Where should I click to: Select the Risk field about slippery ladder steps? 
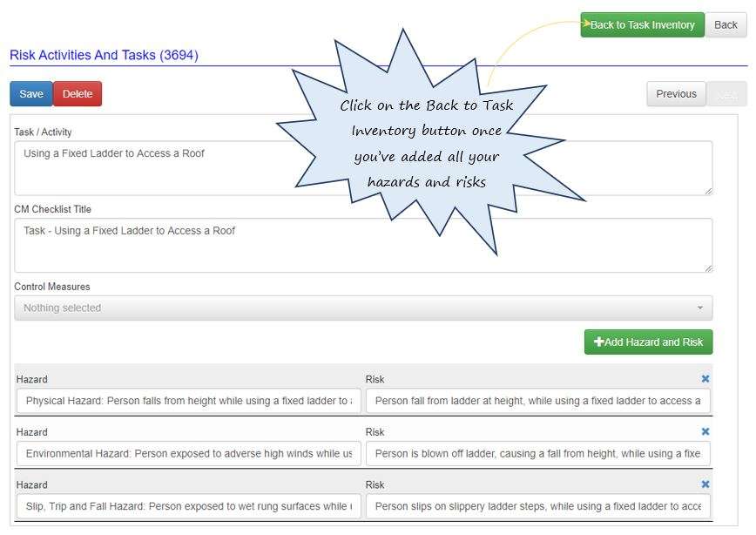pos(537,505)
